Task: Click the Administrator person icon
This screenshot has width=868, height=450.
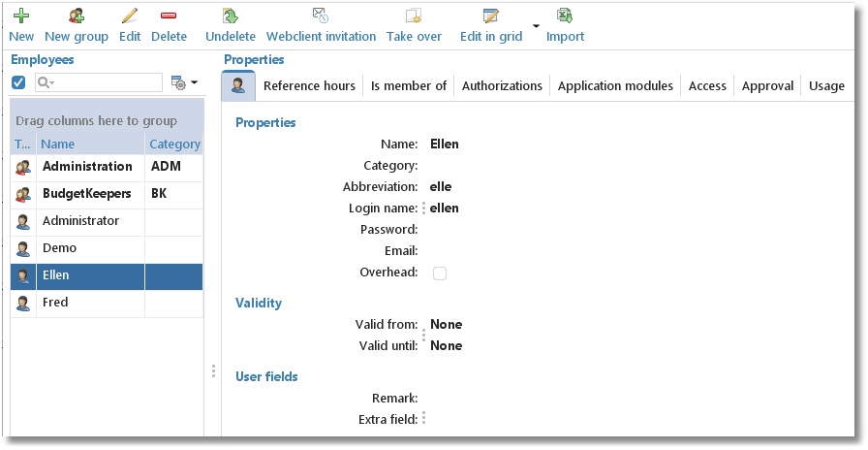Action: point(23,222)
